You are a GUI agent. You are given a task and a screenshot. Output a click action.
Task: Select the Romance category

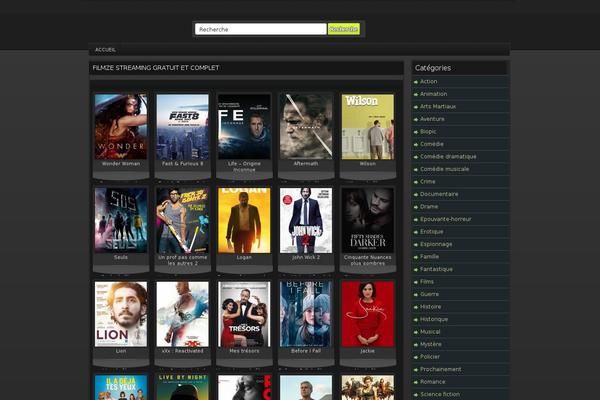point(433,382)
